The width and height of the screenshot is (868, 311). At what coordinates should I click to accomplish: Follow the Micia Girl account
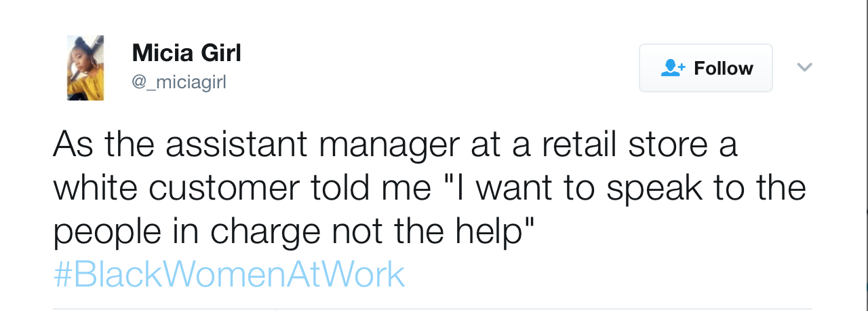(x=706, y=68)
